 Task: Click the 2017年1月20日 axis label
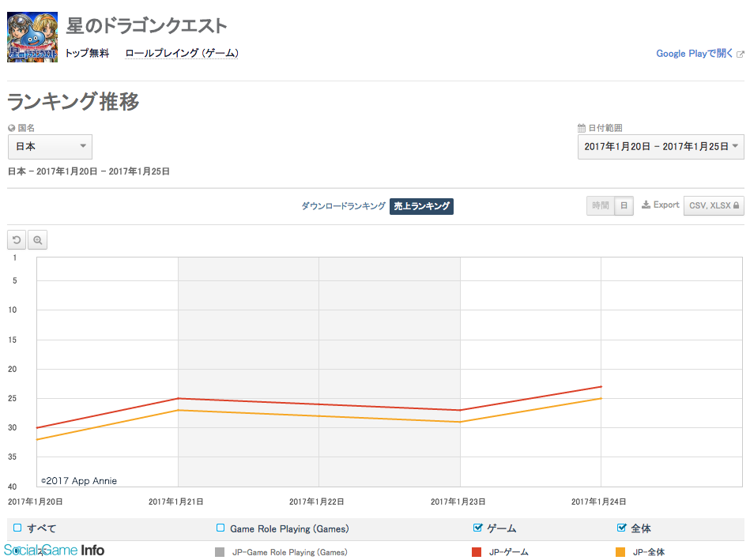pos(36,502)
